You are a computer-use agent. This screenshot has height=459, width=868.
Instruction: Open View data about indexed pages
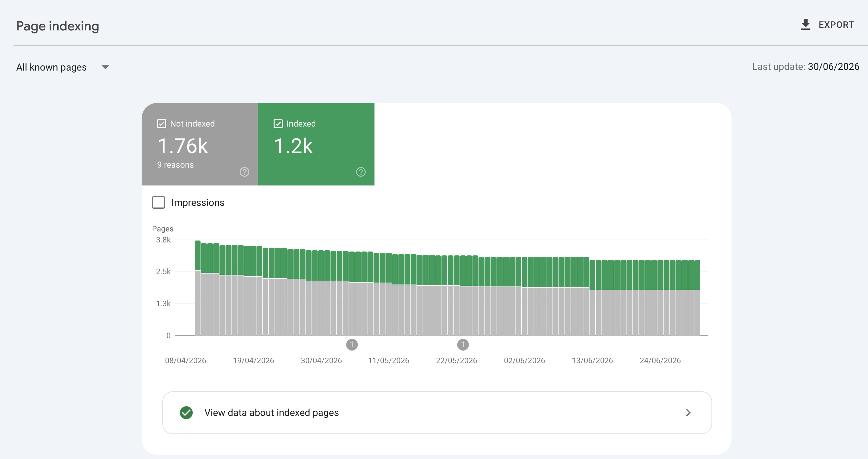437,412
